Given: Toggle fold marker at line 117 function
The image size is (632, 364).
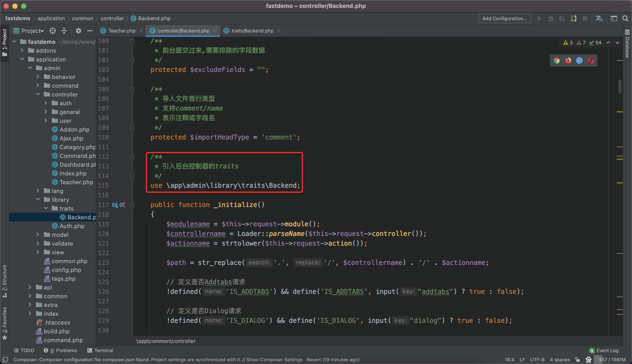Looking at the screenshot, I should pyautogui.click(x=132, y=205).
